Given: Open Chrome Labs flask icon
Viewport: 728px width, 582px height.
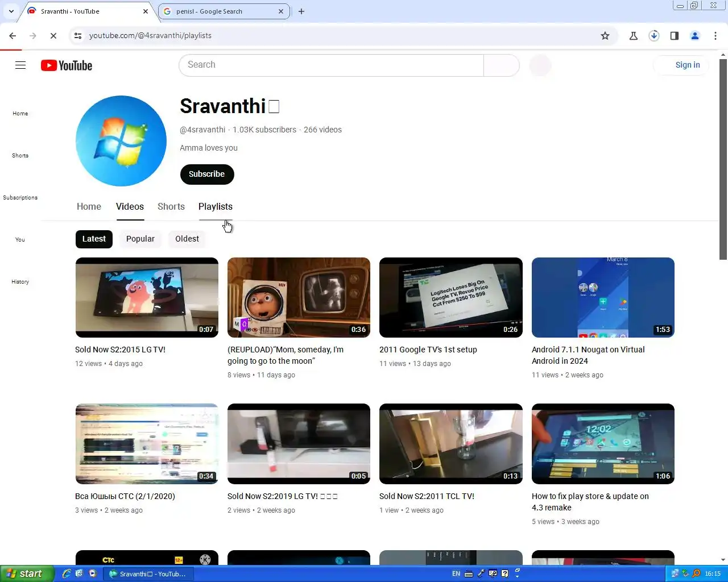Looking at the screenshot, I should 634,35.
